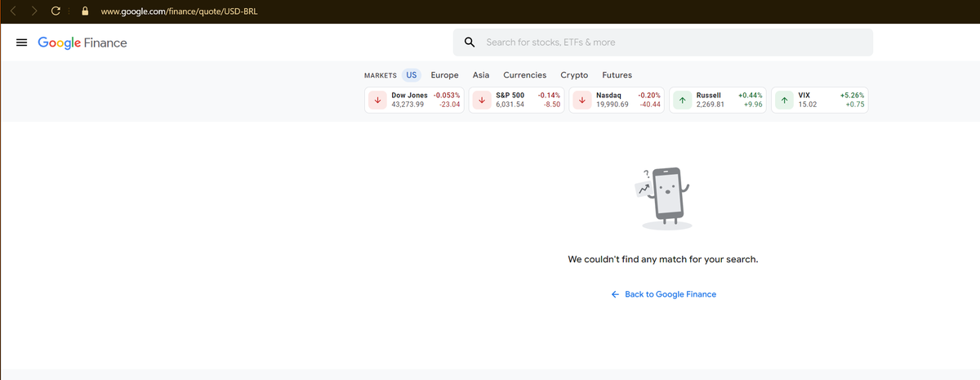Viewport: 980px width, 380px height.
Task: Click the Nasdaq -0.20% change
Action: point(649,96)
